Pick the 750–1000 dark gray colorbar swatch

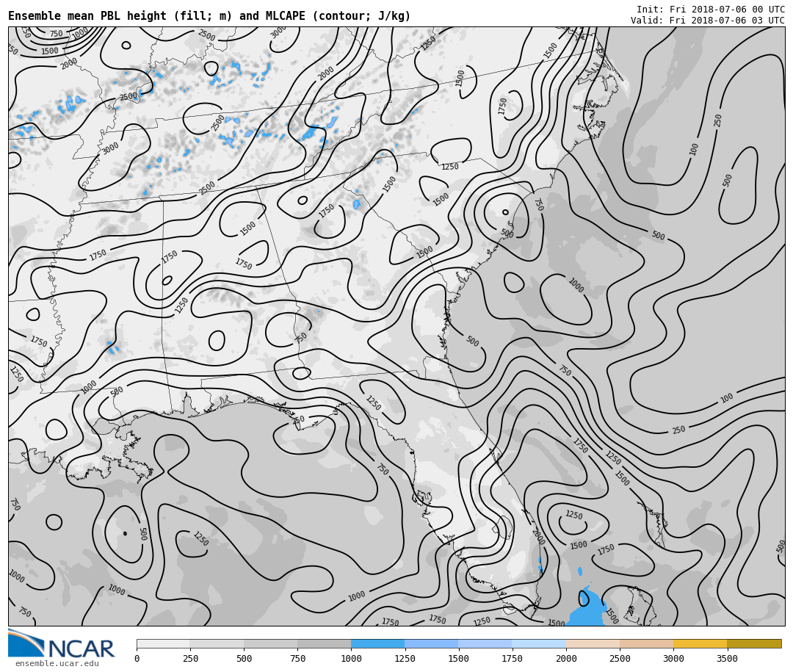pyautogui.click(x=324, y=643)
